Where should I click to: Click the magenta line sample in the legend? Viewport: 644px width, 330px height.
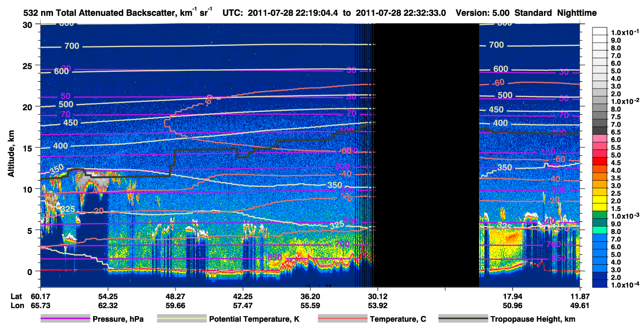point(66,319)
